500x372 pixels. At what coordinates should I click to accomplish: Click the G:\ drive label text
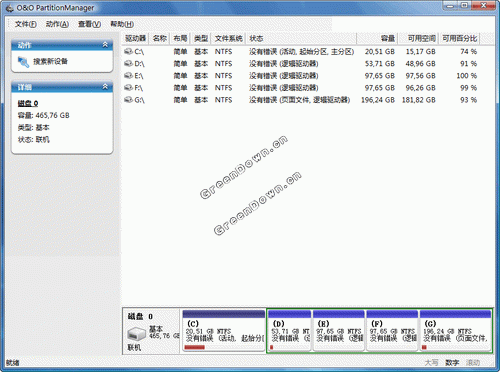click(139, 100)
